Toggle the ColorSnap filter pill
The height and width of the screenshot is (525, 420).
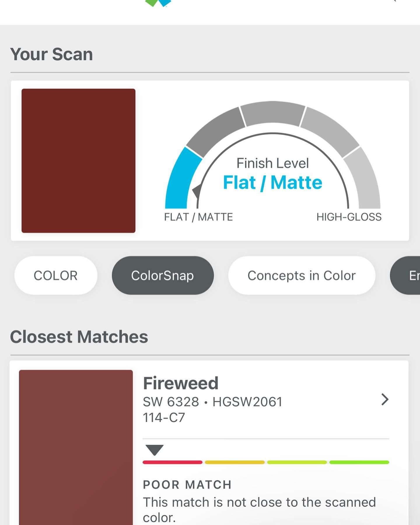click(x=163, y=275)
